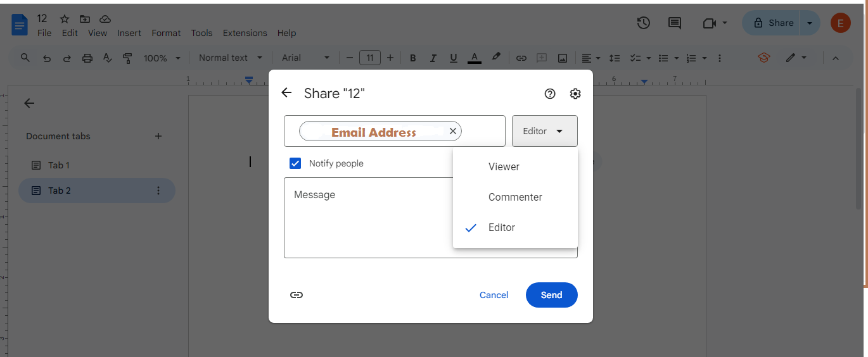Open comments icon in header
868x357 pixels.
point(675,23)
